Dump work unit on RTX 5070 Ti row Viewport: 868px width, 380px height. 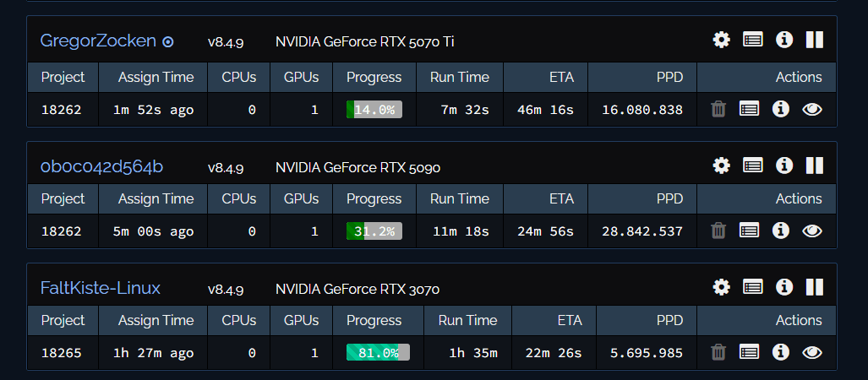pyautogui.click(x=718, y=109)
